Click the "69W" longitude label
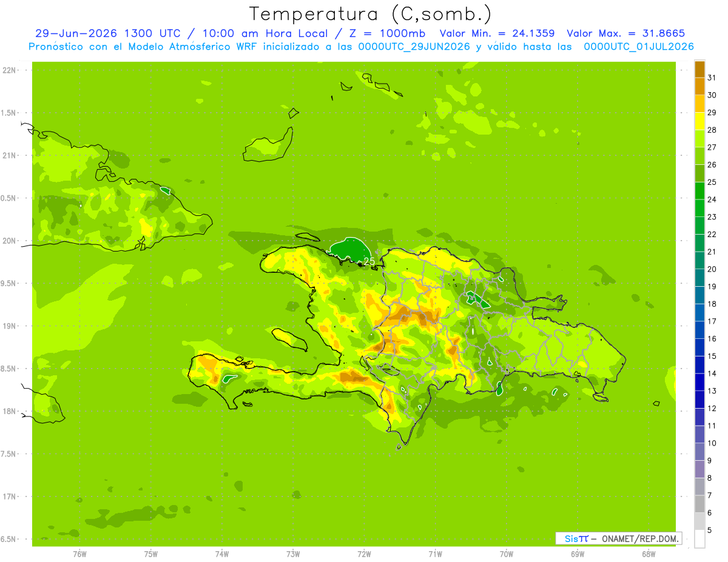This screenshot has width=728, height=562. pos(578,554)
